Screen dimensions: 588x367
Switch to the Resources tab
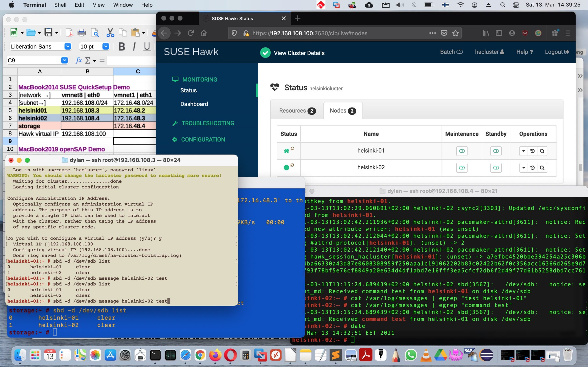(297, 111)
